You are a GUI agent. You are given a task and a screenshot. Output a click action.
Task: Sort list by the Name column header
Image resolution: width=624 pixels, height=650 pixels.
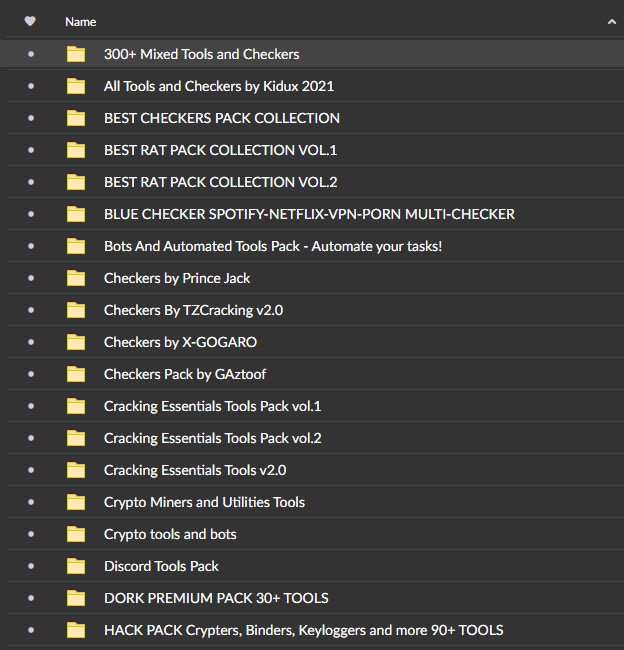80,22
